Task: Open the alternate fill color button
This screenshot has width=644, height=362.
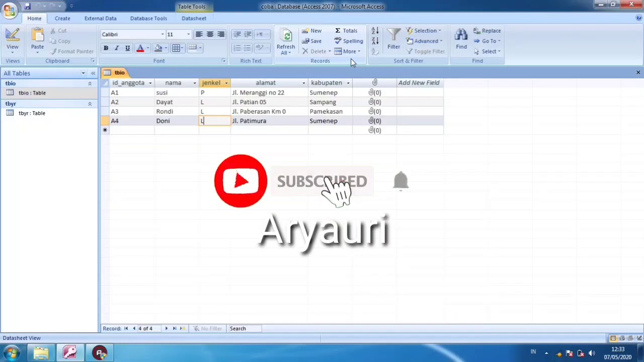Action: tap(194, 48)
